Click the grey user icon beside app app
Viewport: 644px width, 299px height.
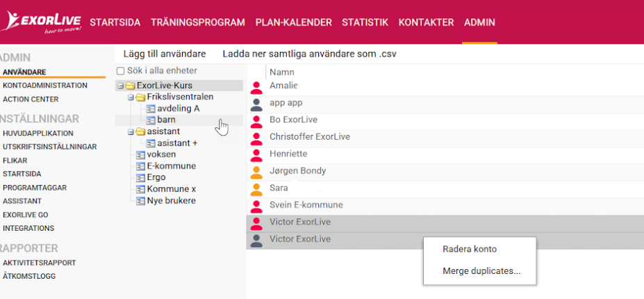256,105
